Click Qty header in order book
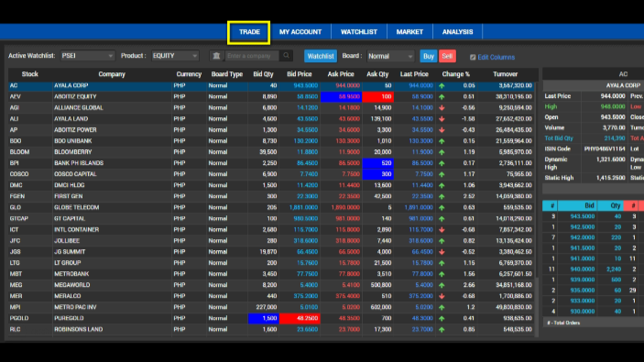The image size is (644, 362). click(616, 205)
